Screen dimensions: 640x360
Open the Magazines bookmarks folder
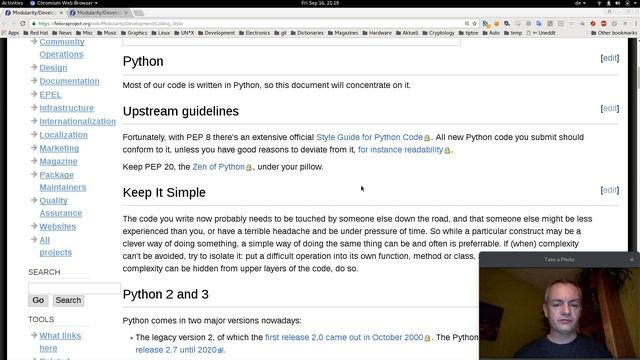343,33
